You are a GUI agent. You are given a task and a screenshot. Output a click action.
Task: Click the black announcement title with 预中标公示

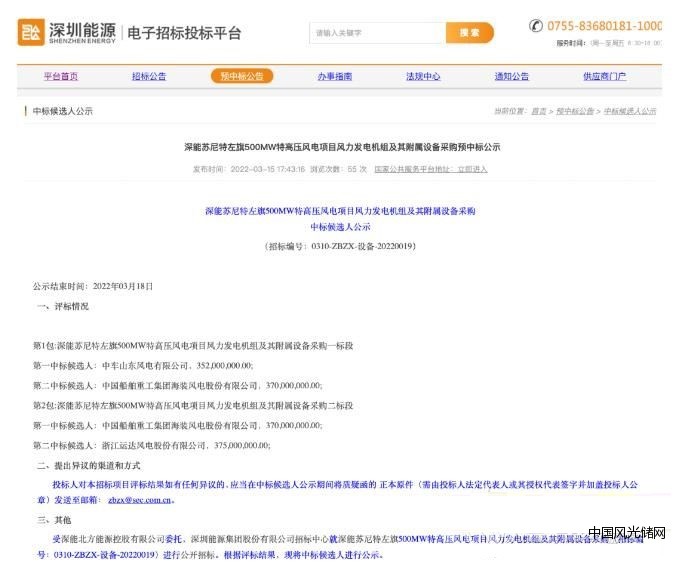point(342,147)
